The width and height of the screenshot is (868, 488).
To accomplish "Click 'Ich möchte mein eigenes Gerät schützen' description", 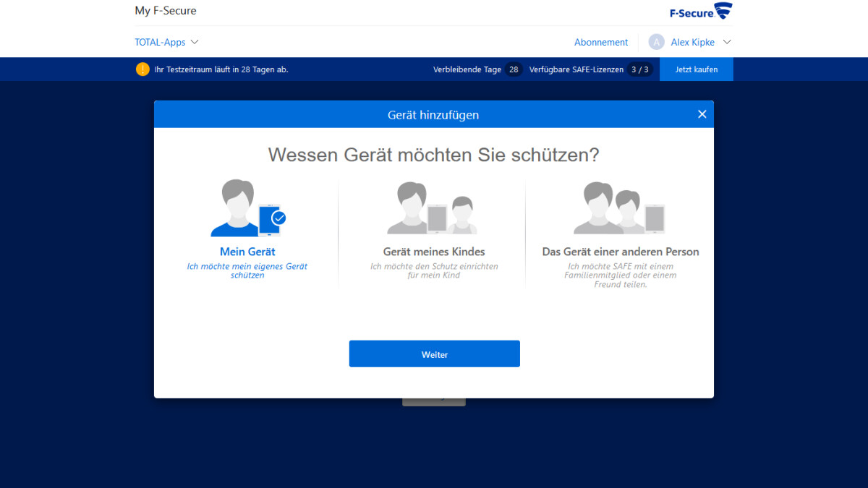I will 247,270.
